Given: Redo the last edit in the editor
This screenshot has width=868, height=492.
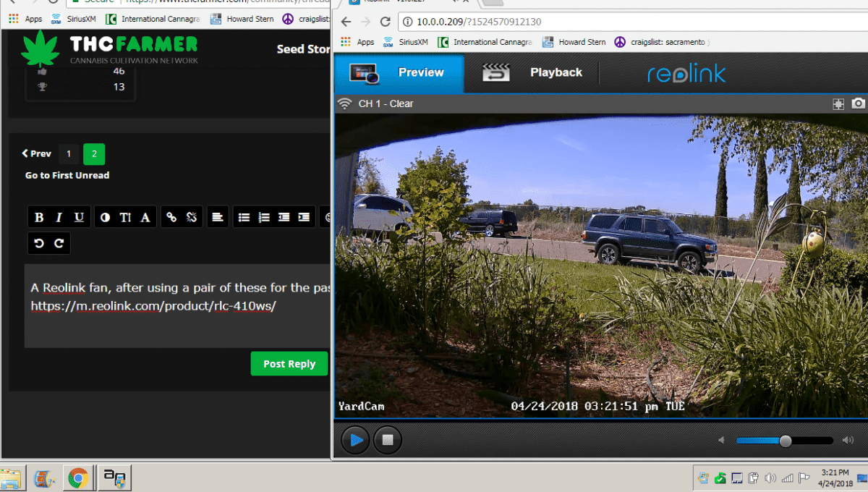Looking at the screenshot, I should pyautogui.click(x=59, y=244).
